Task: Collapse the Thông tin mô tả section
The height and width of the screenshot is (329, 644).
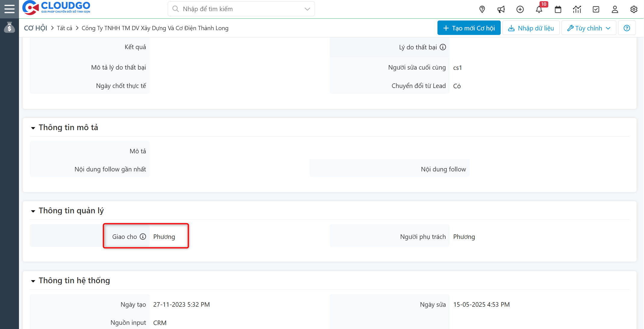Action: pos(33,128)
